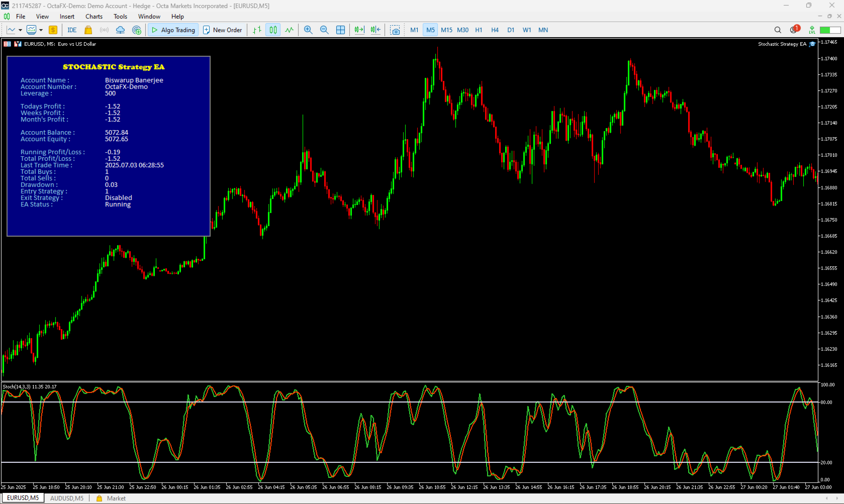Open the VPS cloud hosting icon
The width and height of the screenshot is (844, 504).
tap(120, 30)
